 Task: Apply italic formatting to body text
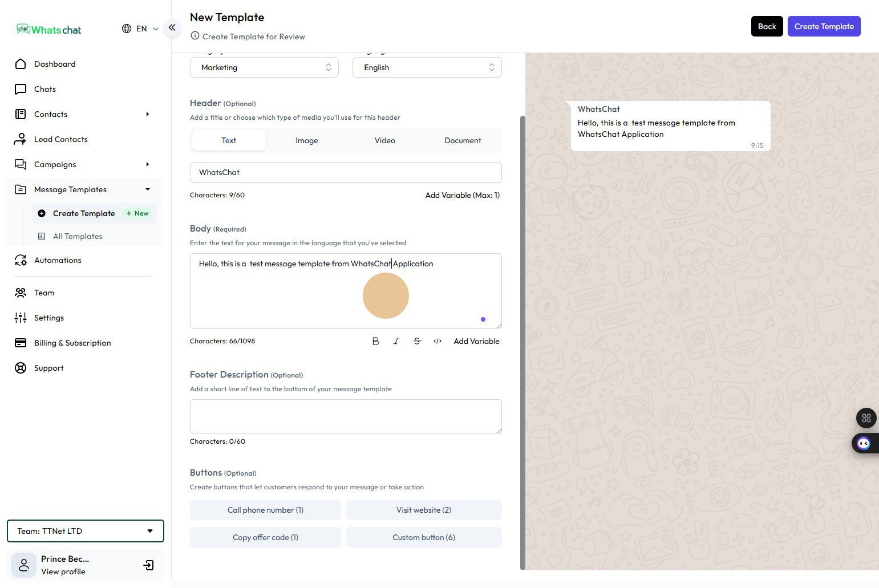point(396,341)
